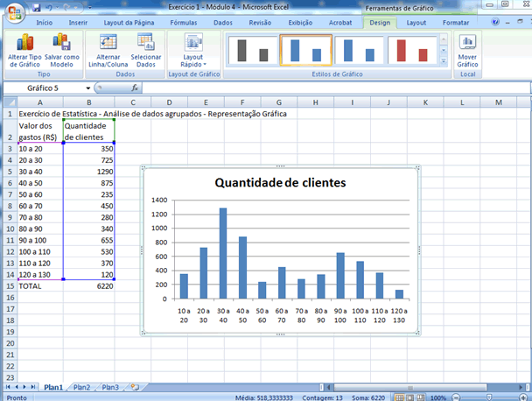Image resolution: width=532 pixels, height=401 pixels.
Task: Click the Mover Gráfico icon
Action: 467,43
